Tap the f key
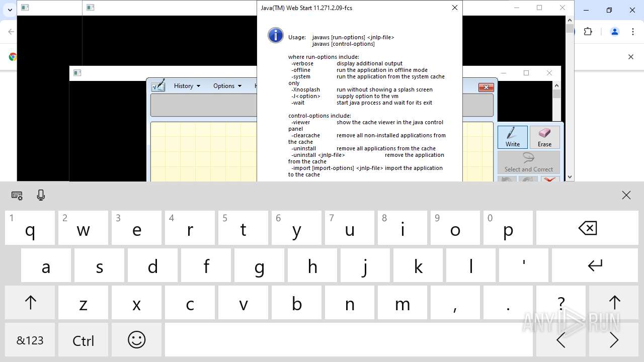 click(x=206, y=265)
